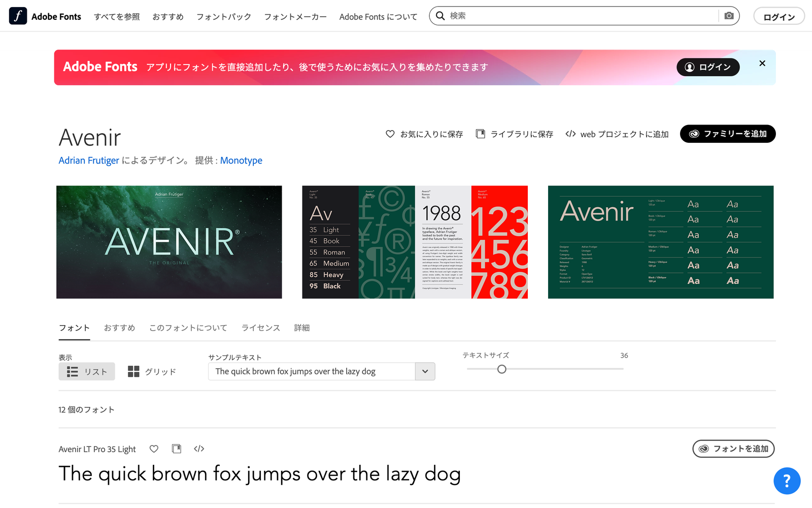
Task: Open すべてを参照 menu
Action: [x=117, y=17]
